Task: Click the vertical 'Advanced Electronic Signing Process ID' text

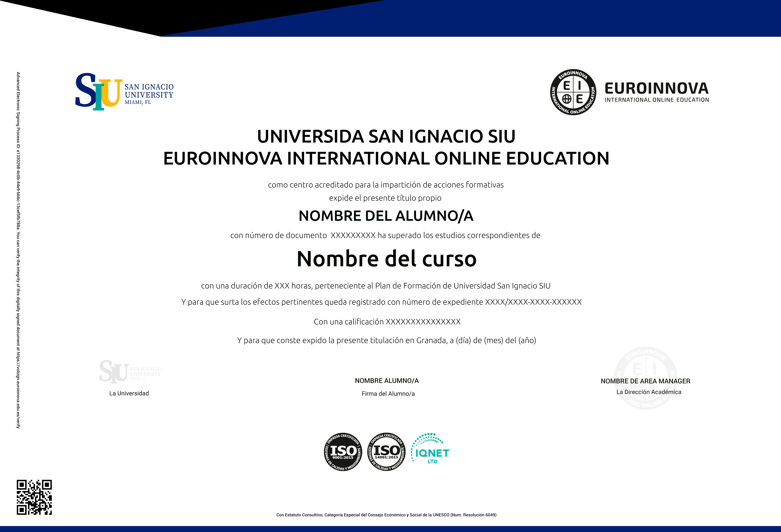Action: (x=18, y=250)
